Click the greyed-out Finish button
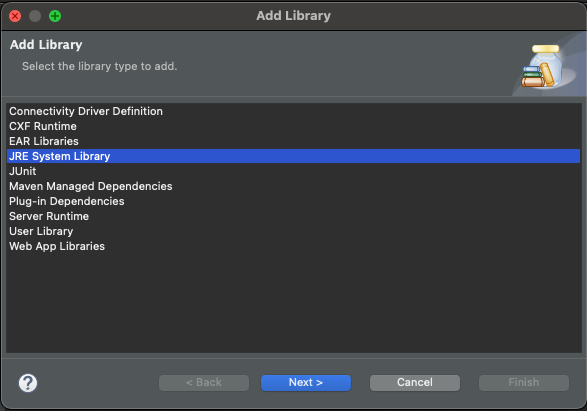This screenshot has height=411, width=587. tap(524, 383)
